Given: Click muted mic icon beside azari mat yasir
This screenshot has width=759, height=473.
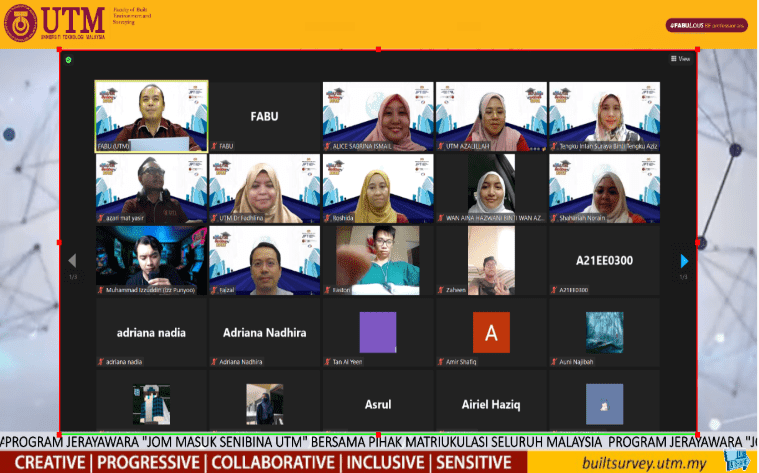Looking at the screenshot, I should (x=101, y=218).
